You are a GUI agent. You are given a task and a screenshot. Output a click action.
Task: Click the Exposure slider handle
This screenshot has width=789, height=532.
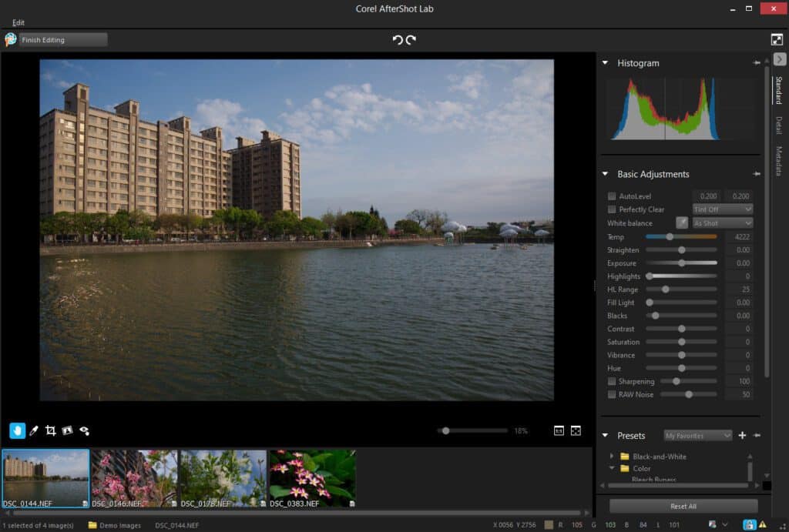point(682,263)
